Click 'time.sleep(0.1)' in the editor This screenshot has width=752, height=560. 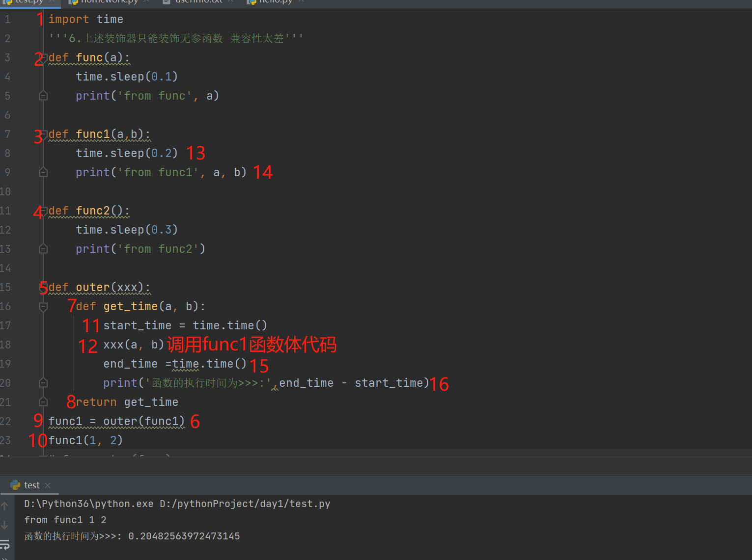(x=127, y=77)
